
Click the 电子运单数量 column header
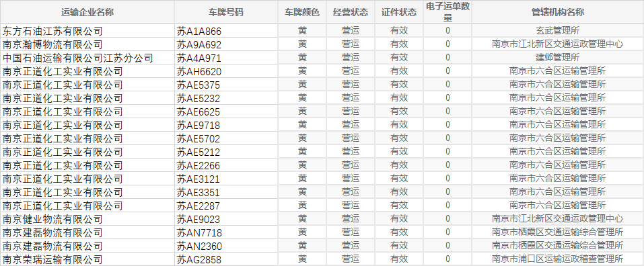tap(448, 12)
